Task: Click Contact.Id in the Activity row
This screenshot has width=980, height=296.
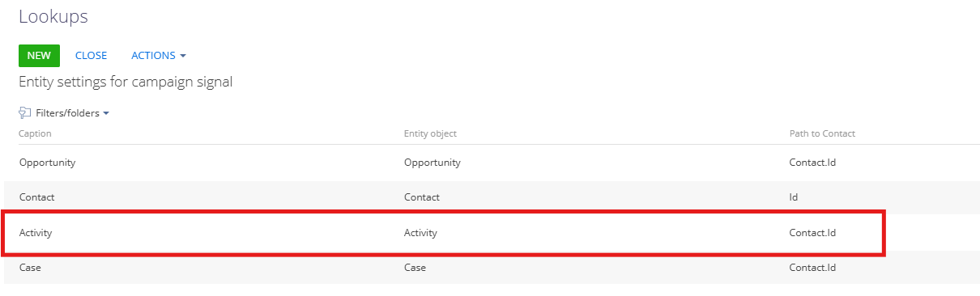Action: (x=812, y=233)
